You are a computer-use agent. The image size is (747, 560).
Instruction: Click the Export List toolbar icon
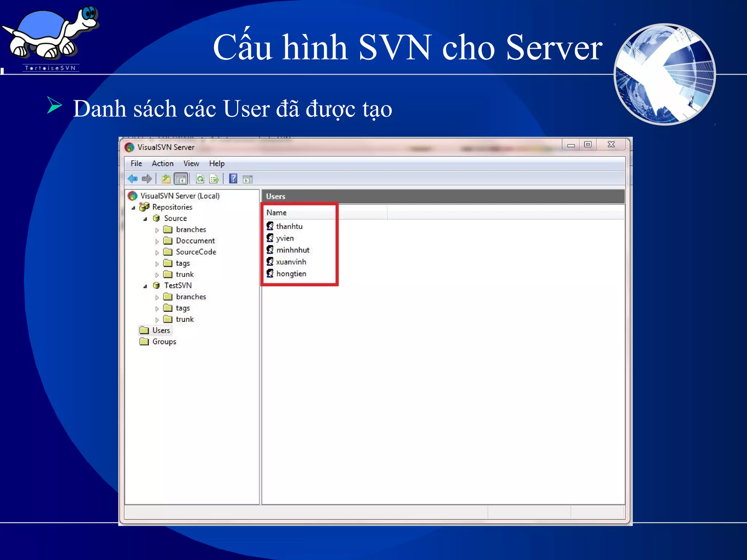point(214,179)
